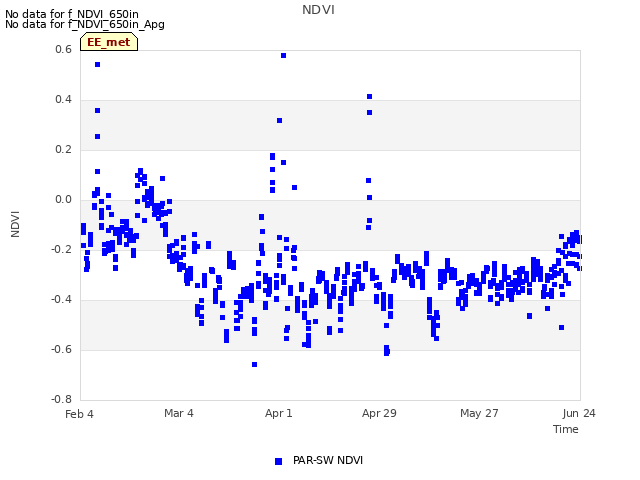Click the EE_met annotation label

coord(109,42)
